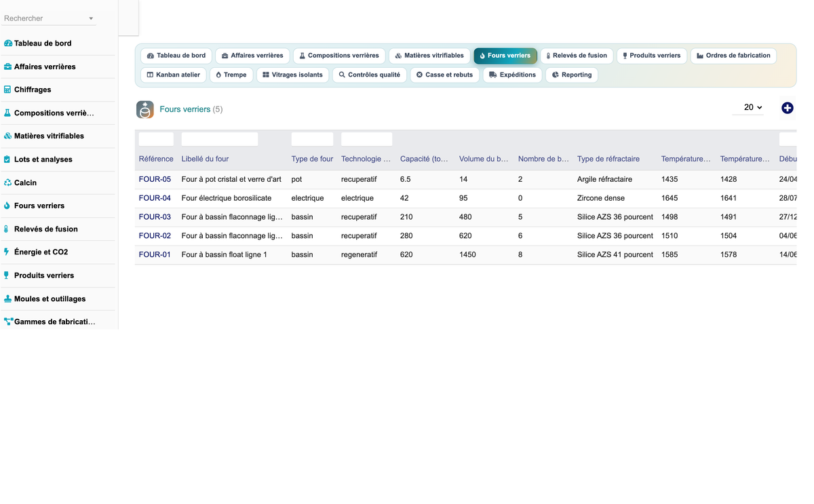The image size is (814, 504).
Task: Click the Gammes de fabrication sidebar diagram icon
Action: pos(8,322)
